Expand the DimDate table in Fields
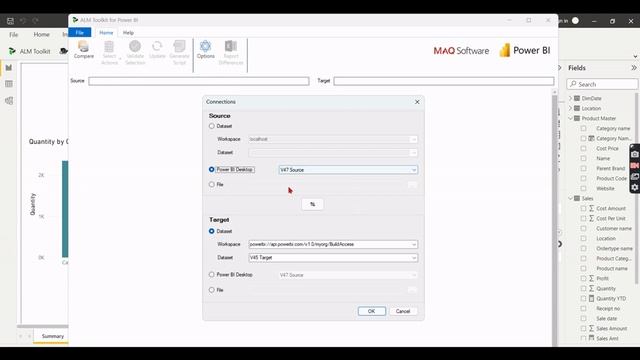This screenshot has height=360, width=640. [x=571, y=98]
